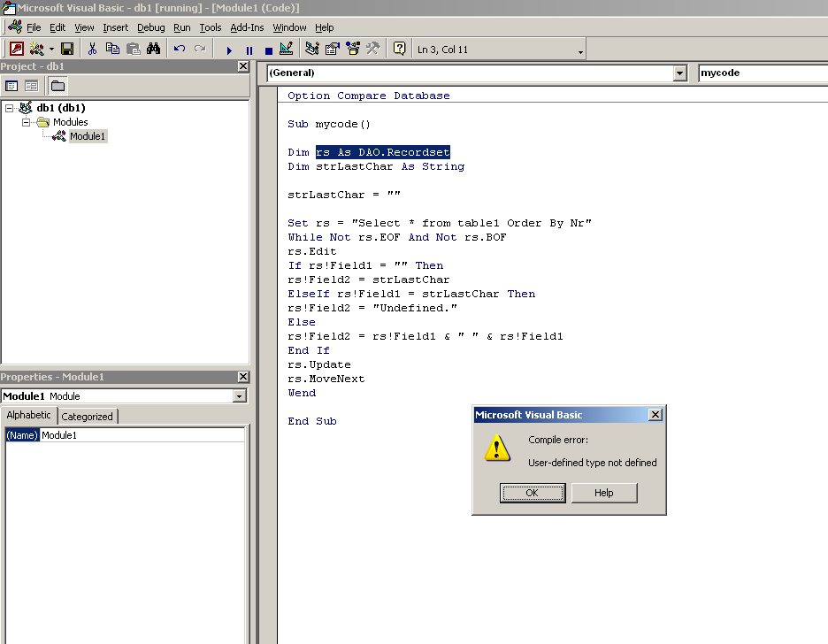Click the Save floppy disk icon
Image resolution: width=828 pixels, height=644 pixels.
coord(67,50)
